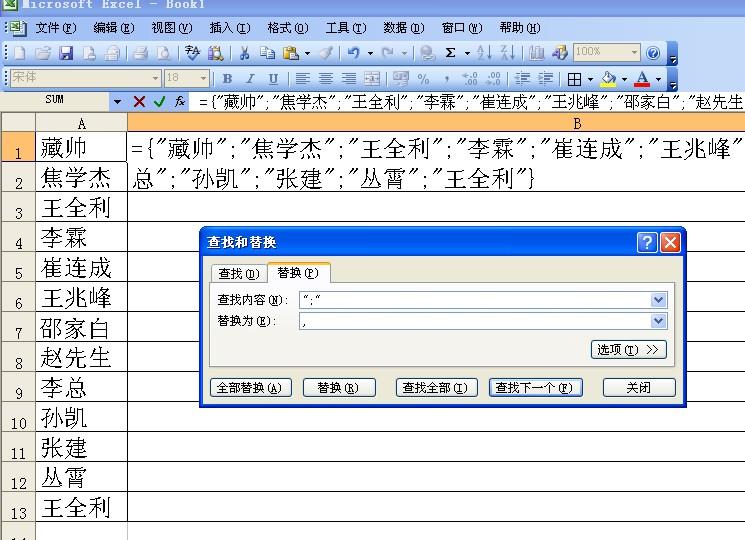
Task: Open Borders dropdown arrow
Action: 590,79
